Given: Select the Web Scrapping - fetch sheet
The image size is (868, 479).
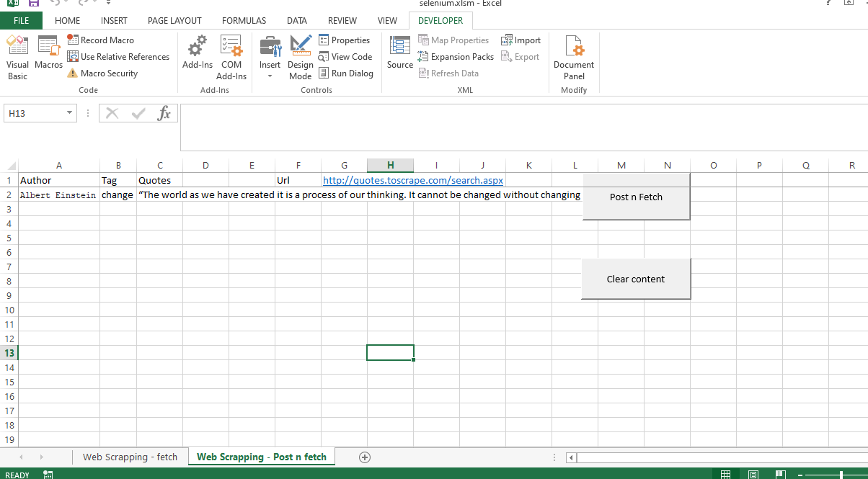Looking at the screenshot, I should [130, 457].
